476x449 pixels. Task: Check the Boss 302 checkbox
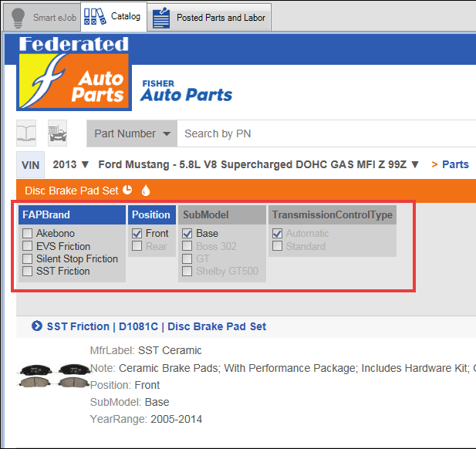pyautogui.click(x=187, y=246)
